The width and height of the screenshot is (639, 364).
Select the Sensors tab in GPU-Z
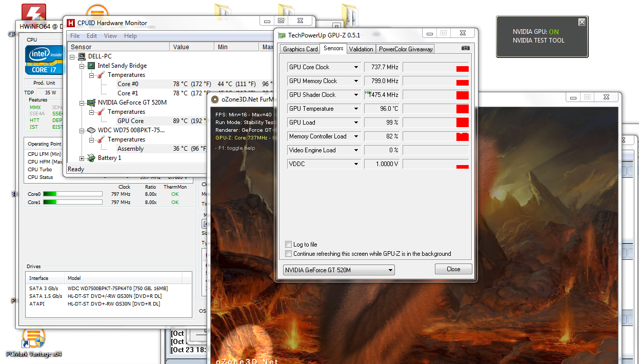(x=333, y=49)
